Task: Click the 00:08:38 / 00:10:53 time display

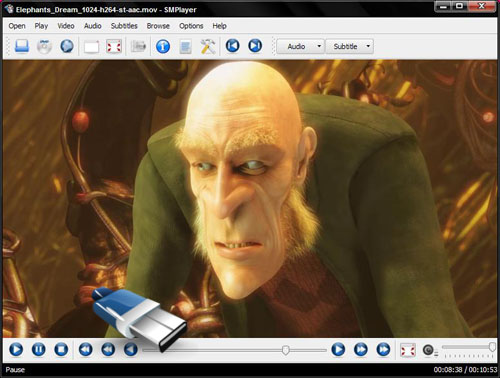Action: tap(465, 370)
